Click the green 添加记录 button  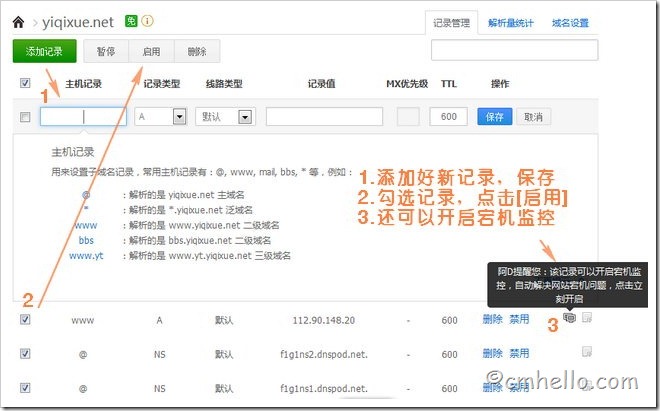(x=44, y=51)
